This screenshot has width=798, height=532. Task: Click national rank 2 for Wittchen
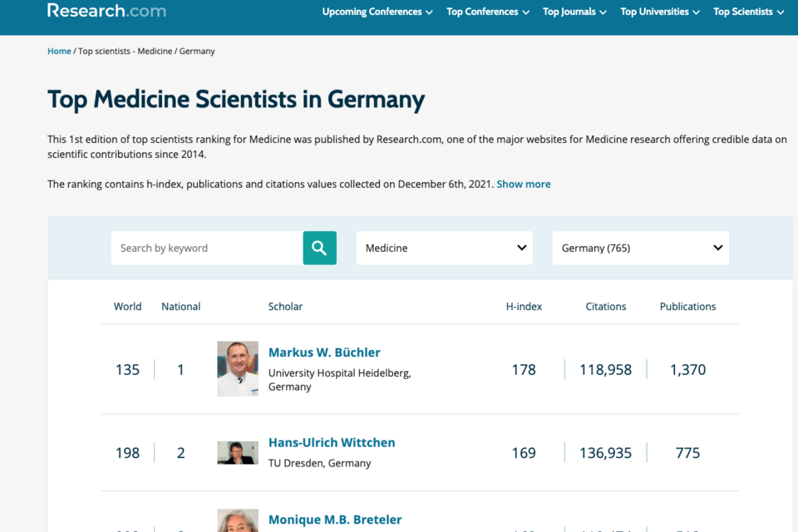tap(180, 453)
